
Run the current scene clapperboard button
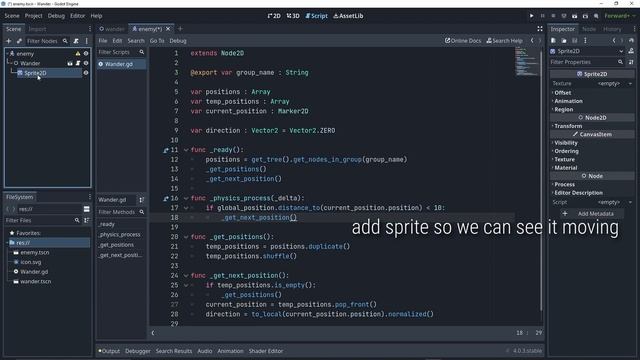574,16
